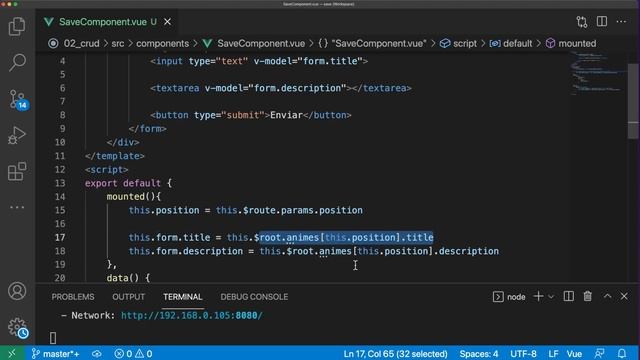Screen dimensions: 640x360
Task: Open the Search view in activity bar
Action: tap(17, 62)
